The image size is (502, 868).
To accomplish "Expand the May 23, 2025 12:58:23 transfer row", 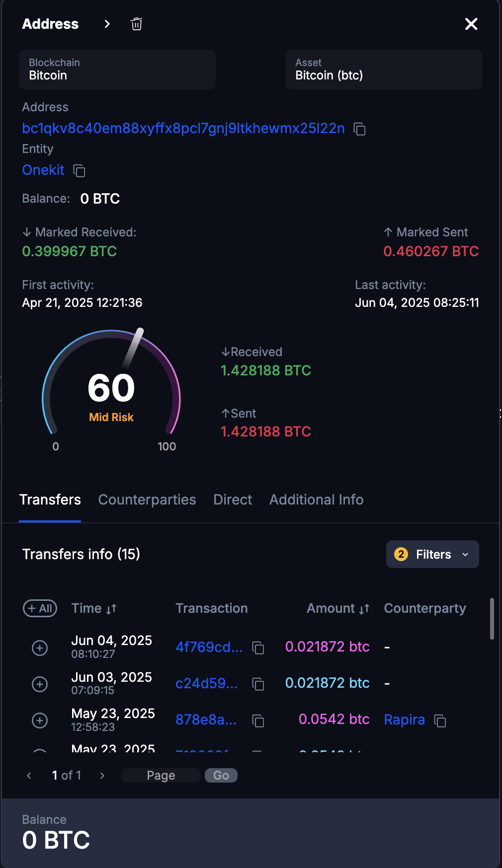I will pos(40,721).
